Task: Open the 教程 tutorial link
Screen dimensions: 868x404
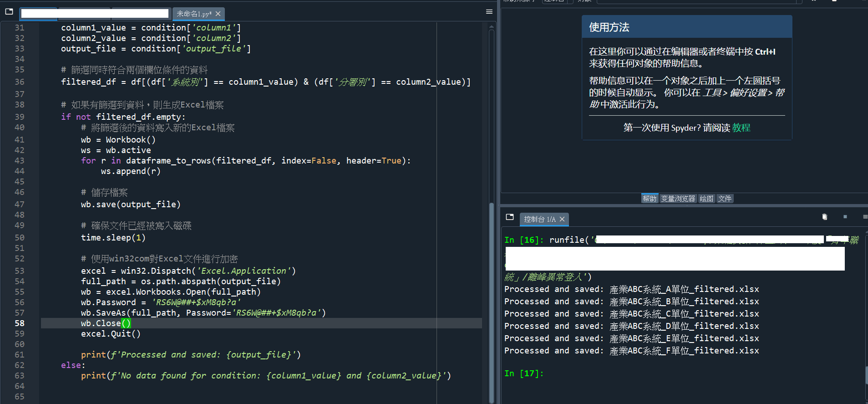Action: 741,128
